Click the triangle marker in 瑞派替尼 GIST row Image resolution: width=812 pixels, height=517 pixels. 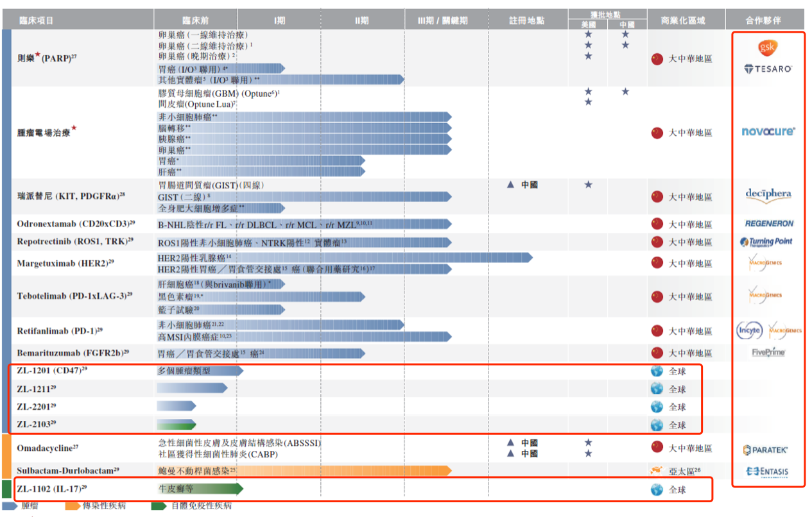click(510, 185)
